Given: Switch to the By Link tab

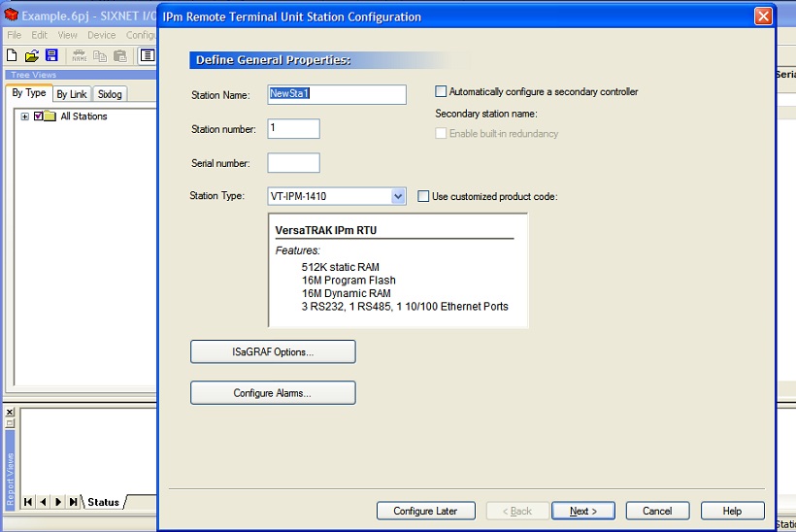Looking at the screenshot, I should [x=72, y=94].
